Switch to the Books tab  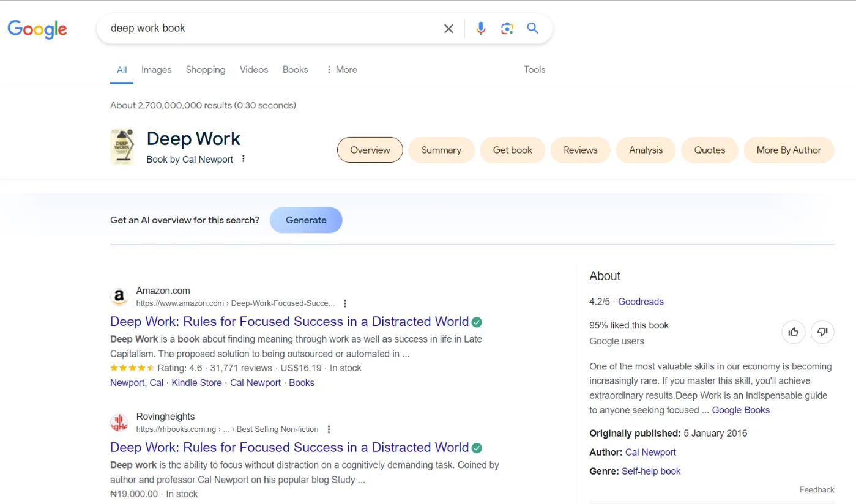pos(295,70)
